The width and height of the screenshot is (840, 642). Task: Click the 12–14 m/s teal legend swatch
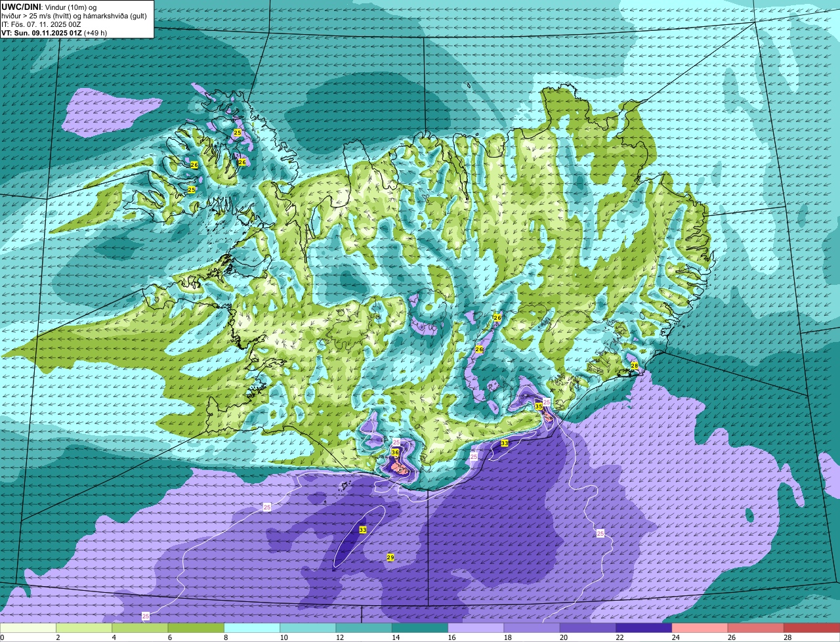pyautogui.click(x=364, y=628)
